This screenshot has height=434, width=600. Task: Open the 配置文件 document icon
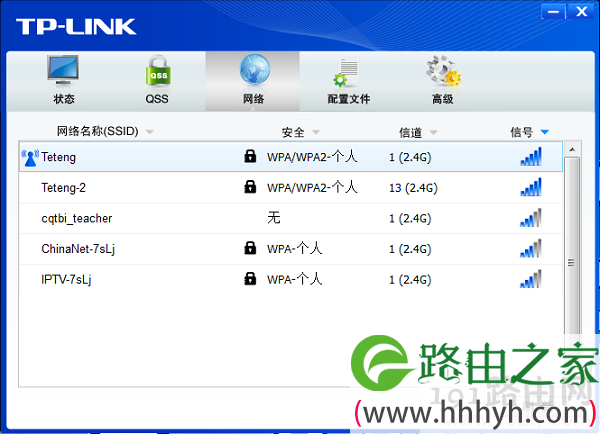[x=346, y=72]
